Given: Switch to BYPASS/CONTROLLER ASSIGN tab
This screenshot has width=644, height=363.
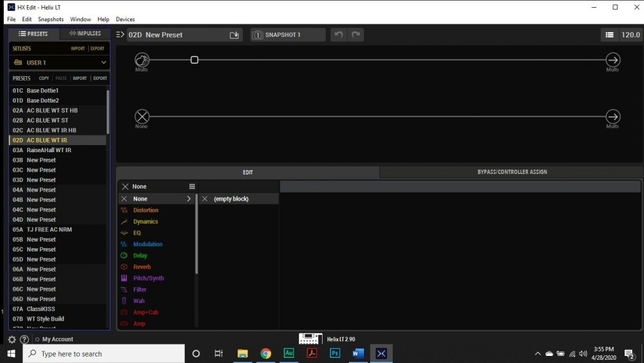Looking at the screenshot, I should click(x=512, y=172).
